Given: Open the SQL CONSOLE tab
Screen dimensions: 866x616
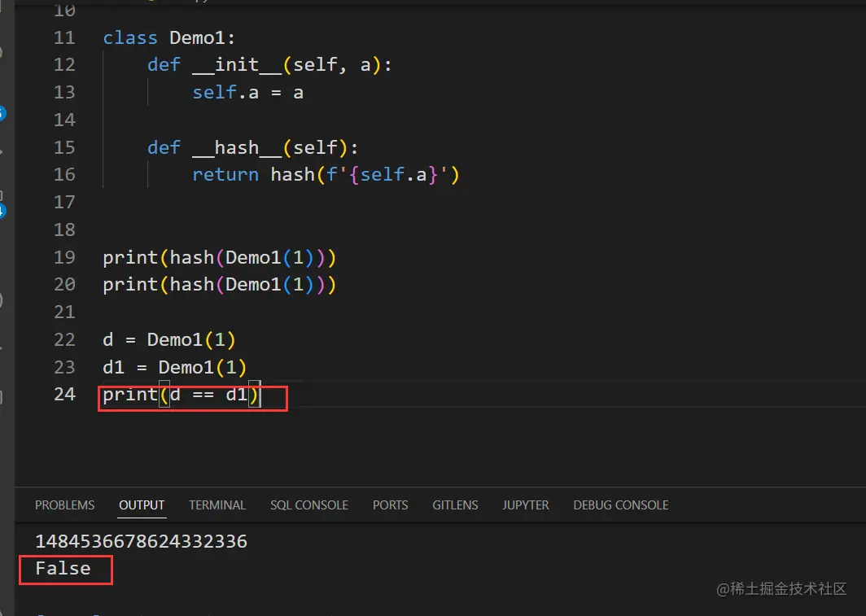Looking at the screenshot, I should [309, 505].
